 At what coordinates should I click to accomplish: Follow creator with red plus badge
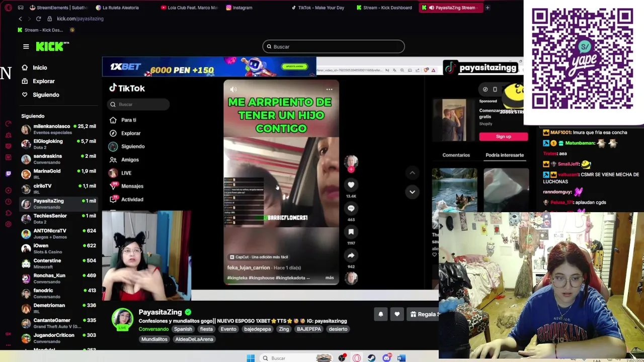351,169
